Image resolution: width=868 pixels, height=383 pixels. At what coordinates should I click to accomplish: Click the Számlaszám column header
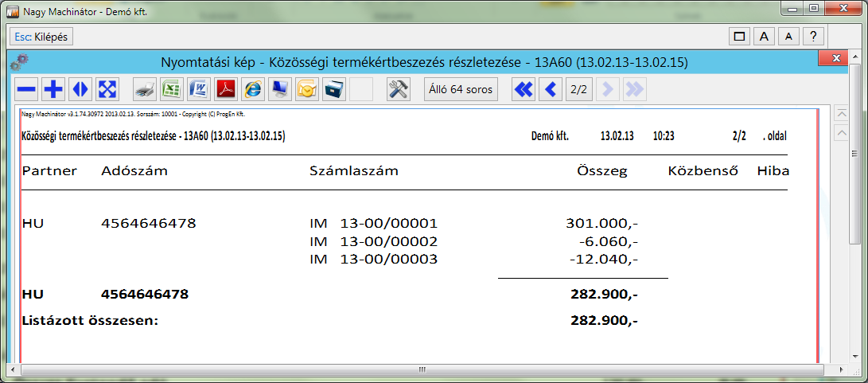click(x=354, y=171)
